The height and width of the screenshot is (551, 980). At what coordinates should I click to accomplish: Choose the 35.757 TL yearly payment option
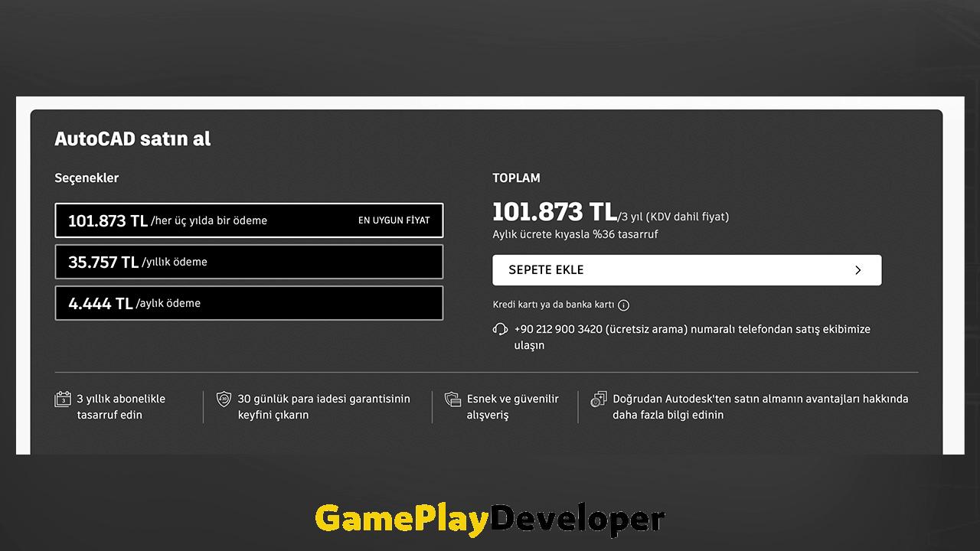(x=249, y=262)
